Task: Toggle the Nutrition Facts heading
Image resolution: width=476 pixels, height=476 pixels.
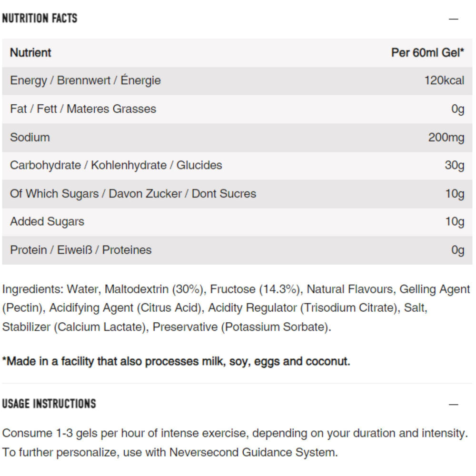Action: pos(40,19)
